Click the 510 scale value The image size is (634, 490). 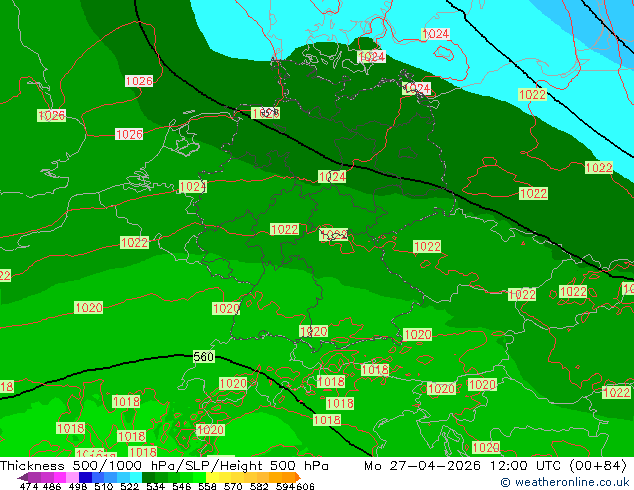[104, 486]
